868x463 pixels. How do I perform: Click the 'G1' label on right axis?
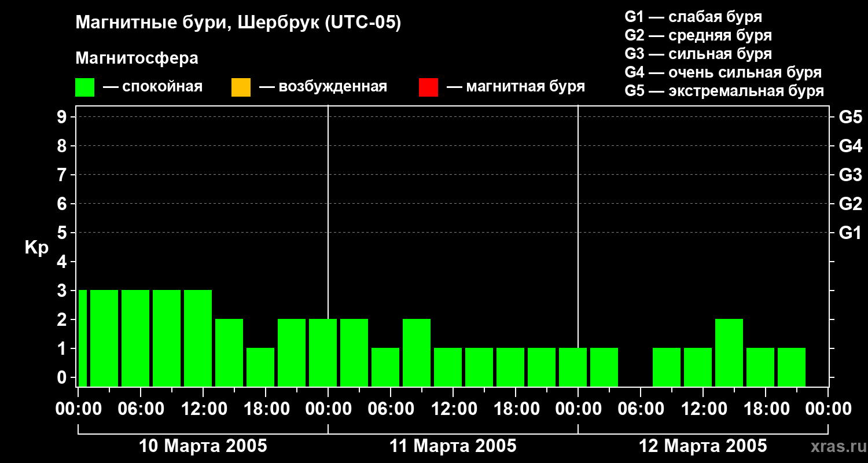tap(850, 233)
